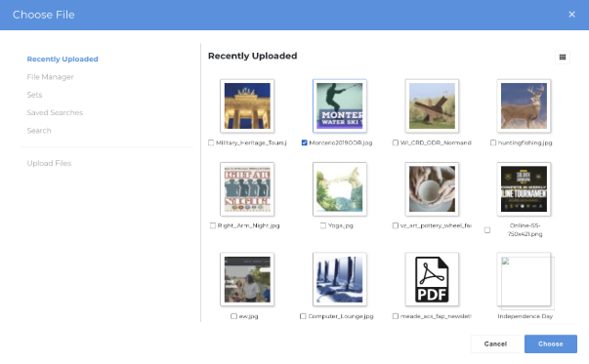The height and width of the screenshot is (364, 589).
Task: Go to Saved Searches in sidebar
Action: coord(55,112)
